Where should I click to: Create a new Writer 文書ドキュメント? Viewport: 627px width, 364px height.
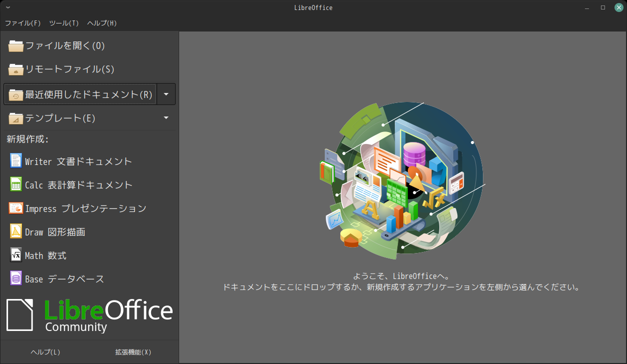pos(90,161)
